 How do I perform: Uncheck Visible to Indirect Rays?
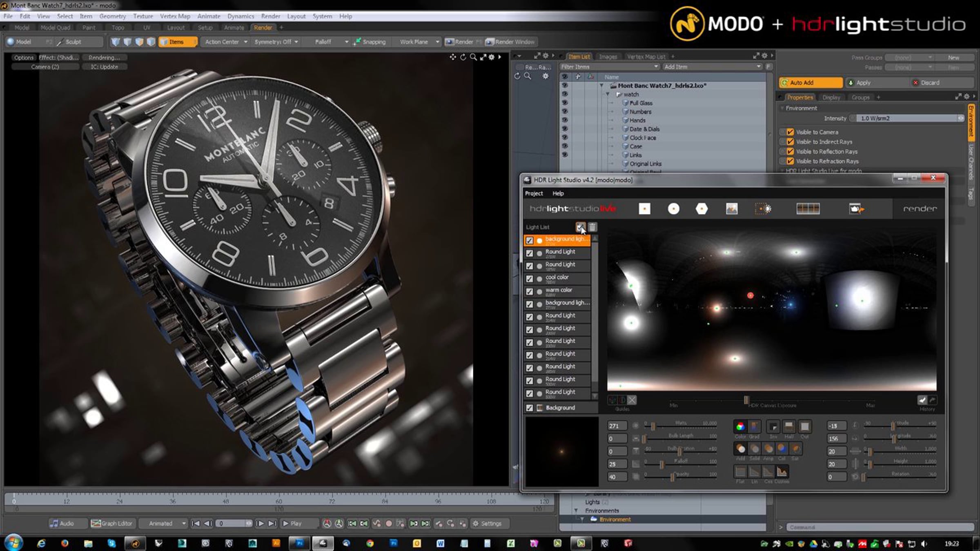click(x=790, y=142)
